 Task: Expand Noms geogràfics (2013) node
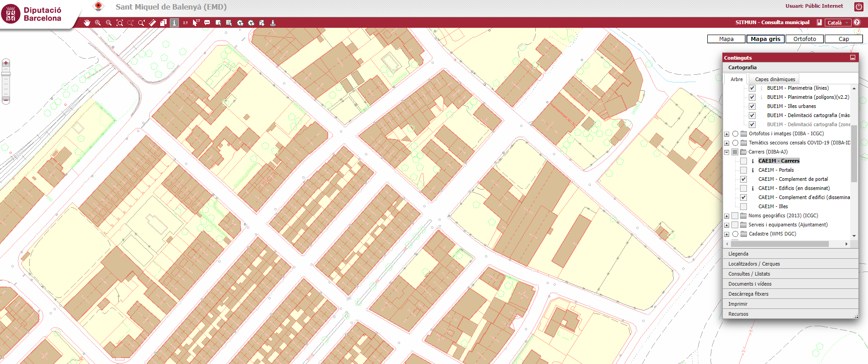click(x=727, y=216)
